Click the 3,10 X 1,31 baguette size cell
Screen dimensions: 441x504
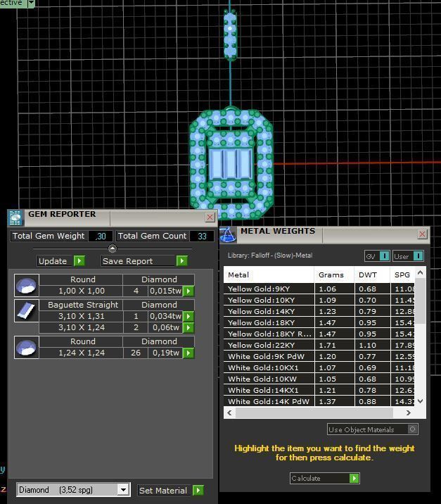[82, 316]
